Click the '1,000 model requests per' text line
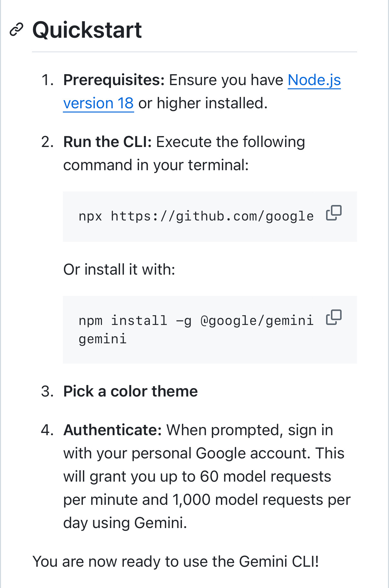389x588 pixels. click(x=262, y=500)
